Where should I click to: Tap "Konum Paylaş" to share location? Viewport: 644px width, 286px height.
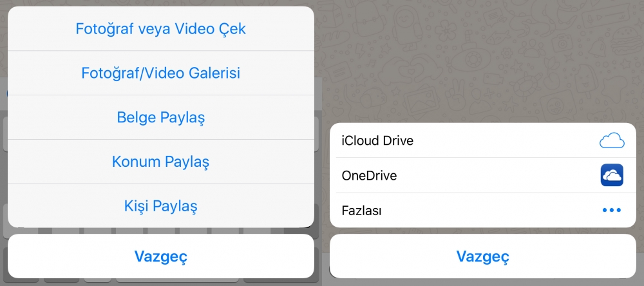(160, 162)
